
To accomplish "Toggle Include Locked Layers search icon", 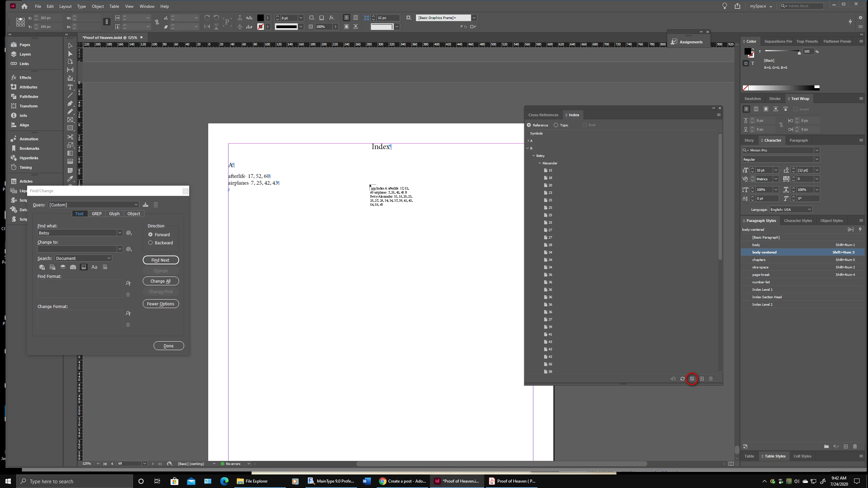I will [x=42, y=267].
